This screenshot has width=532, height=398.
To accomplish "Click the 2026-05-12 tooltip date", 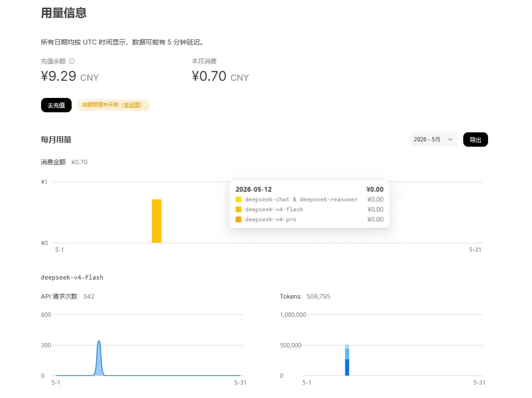I will 254,190.
